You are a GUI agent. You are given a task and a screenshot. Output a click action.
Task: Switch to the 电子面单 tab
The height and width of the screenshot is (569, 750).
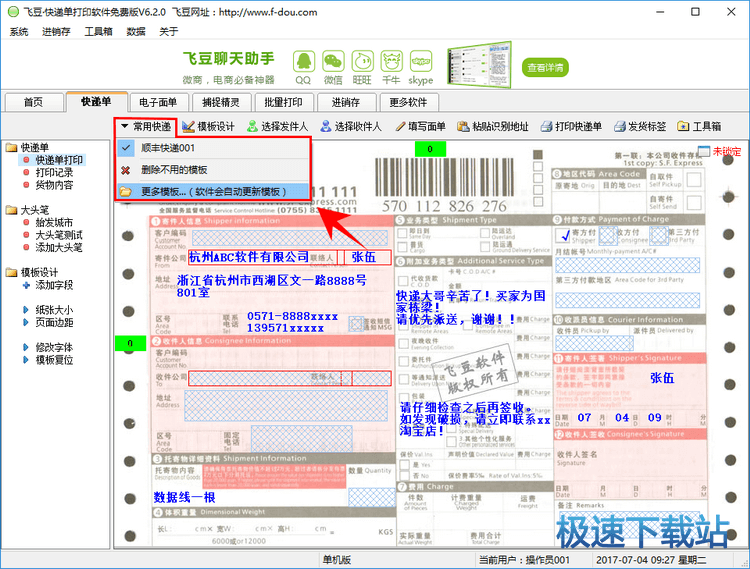click(x=158, y=102)
